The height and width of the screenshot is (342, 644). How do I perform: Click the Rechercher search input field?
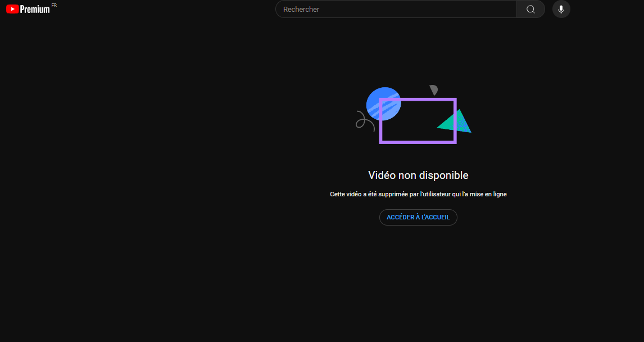[x=396, y=9]
